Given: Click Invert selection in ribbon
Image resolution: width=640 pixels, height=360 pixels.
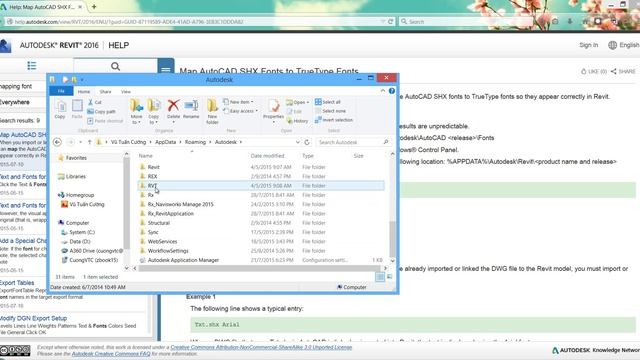Looking at the screenshot, I should pyautogui.click(x=334, y=120).
